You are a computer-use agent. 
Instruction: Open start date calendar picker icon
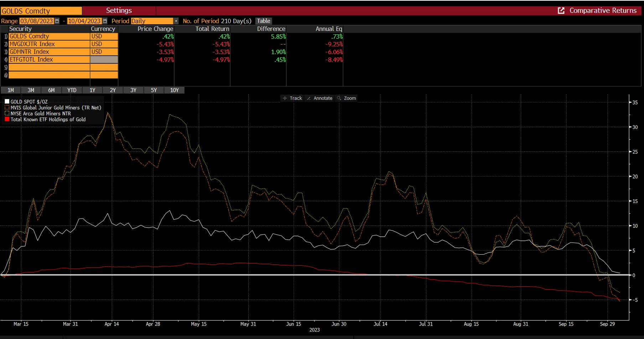57,21
